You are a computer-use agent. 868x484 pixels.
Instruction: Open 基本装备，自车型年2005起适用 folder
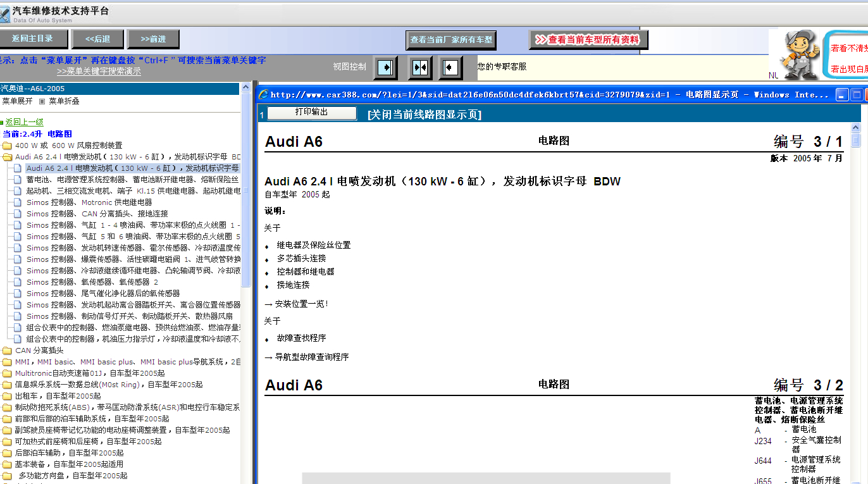[69, 464]
